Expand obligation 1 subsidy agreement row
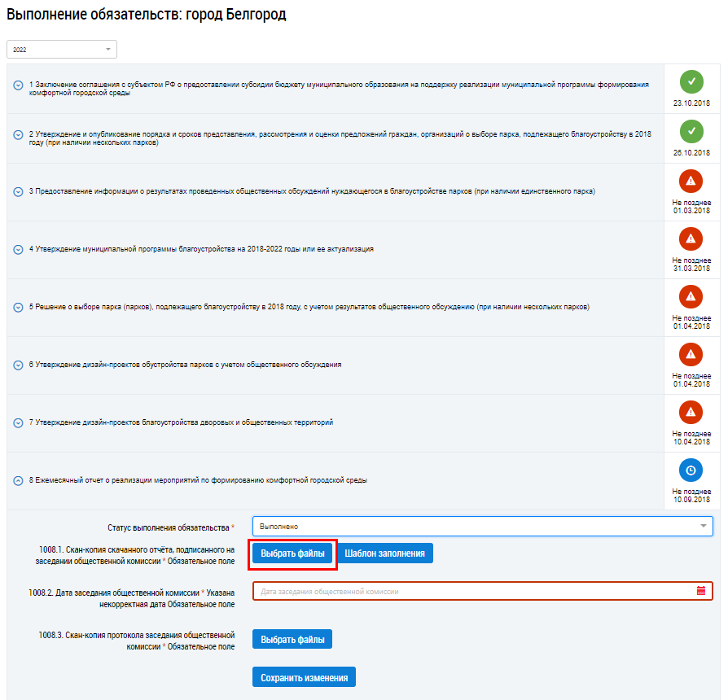Image resolution: width=728 pixels, height=700 pixels. tap(18, 85)
